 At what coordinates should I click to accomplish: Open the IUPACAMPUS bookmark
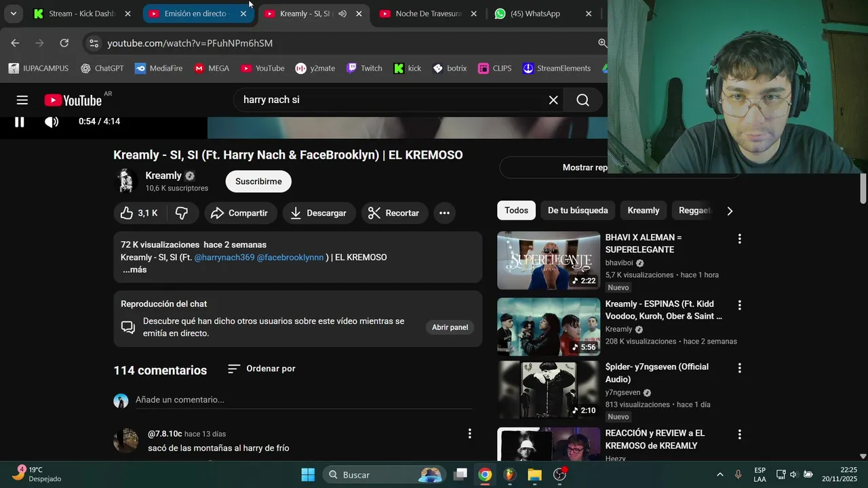[x=38, y=68]
